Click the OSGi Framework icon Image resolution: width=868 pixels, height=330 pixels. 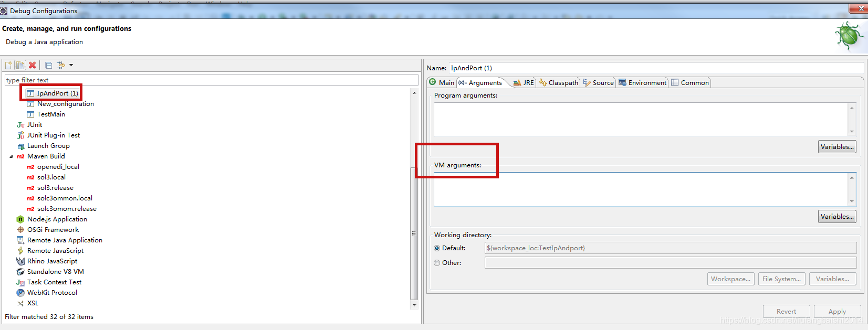point(20,230)
